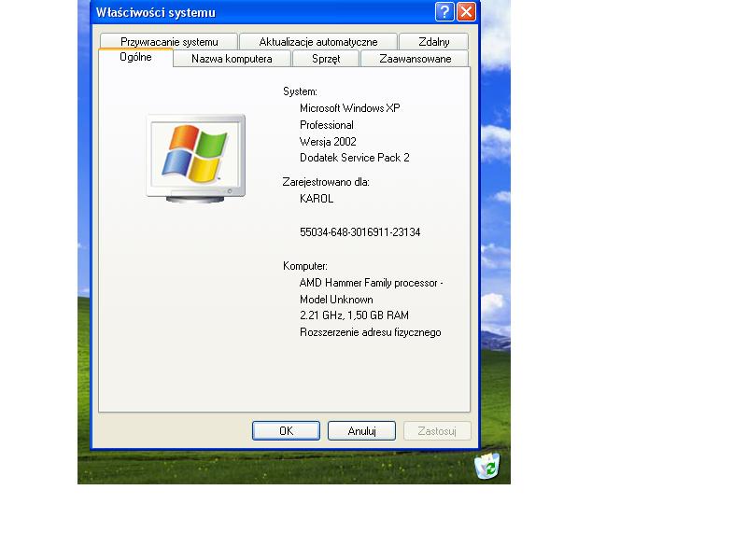Click the text Microsoft Windows XP
Screen dimensions: 747x560
point(349,108)
